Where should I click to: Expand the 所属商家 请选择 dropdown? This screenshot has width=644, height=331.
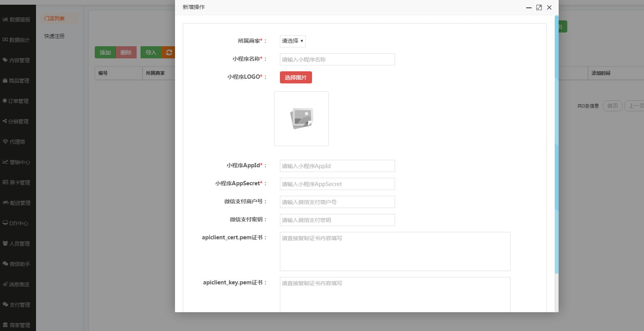[292, 41]
